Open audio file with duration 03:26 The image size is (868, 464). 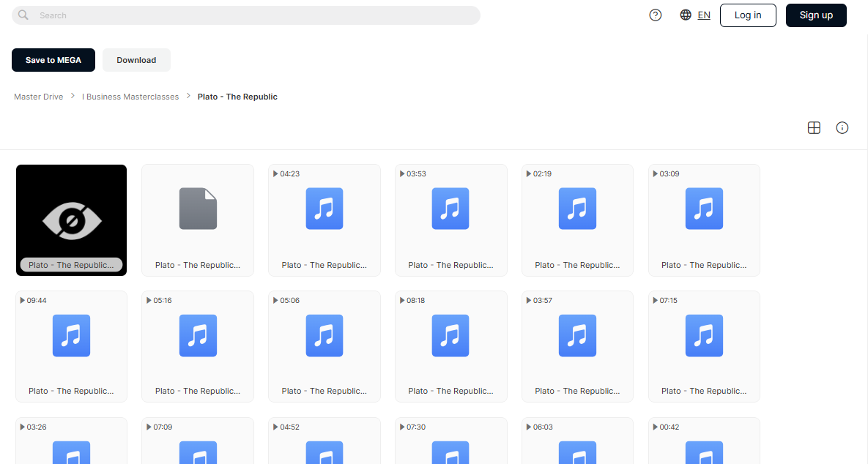[71, 441]
